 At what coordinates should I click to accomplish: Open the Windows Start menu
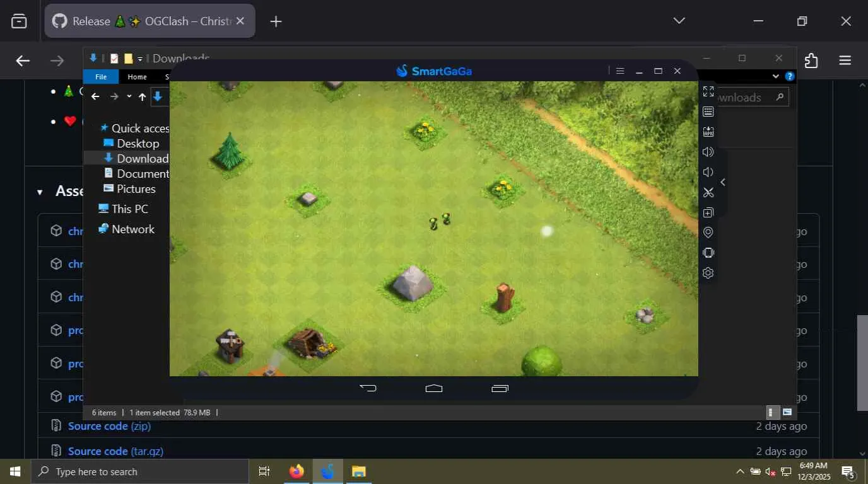(15, 471)
